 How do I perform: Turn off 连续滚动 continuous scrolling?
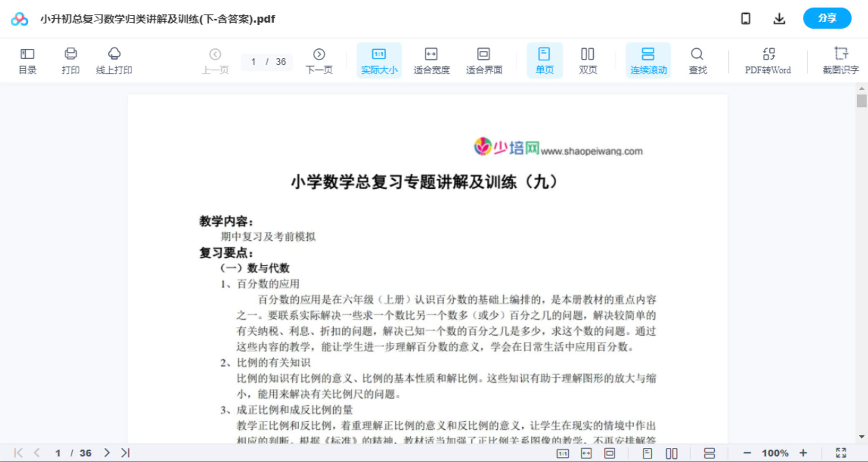648,60
